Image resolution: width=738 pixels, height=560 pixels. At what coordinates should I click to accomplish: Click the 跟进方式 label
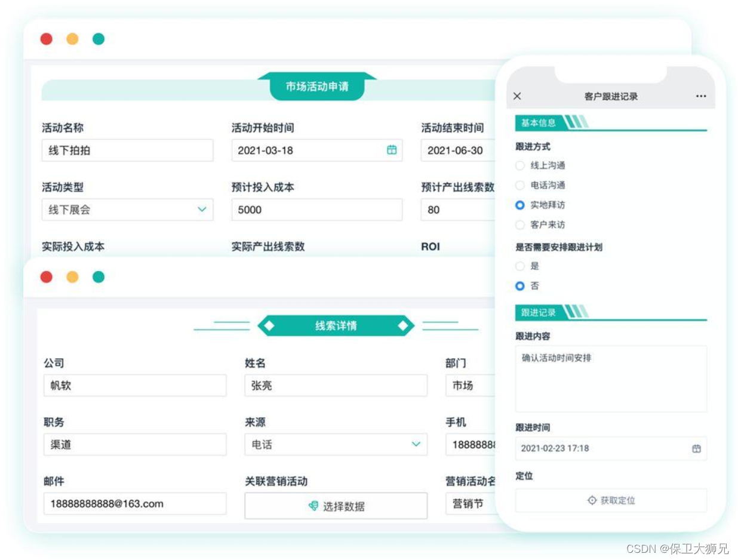[x=533, y=146]
